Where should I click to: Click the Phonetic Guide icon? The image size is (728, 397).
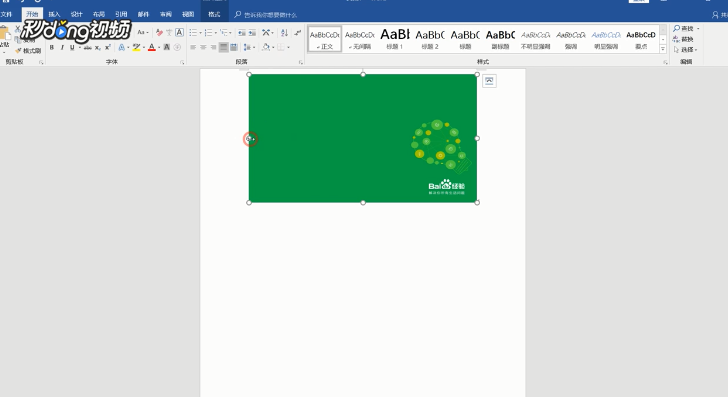click(169, 33)
